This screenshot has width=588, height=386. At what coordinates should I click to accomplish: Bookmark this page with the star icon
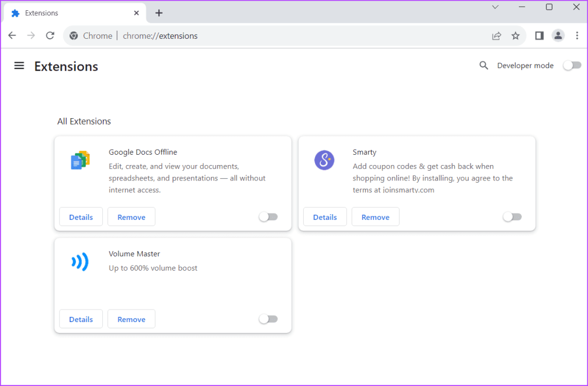point(515,35)
